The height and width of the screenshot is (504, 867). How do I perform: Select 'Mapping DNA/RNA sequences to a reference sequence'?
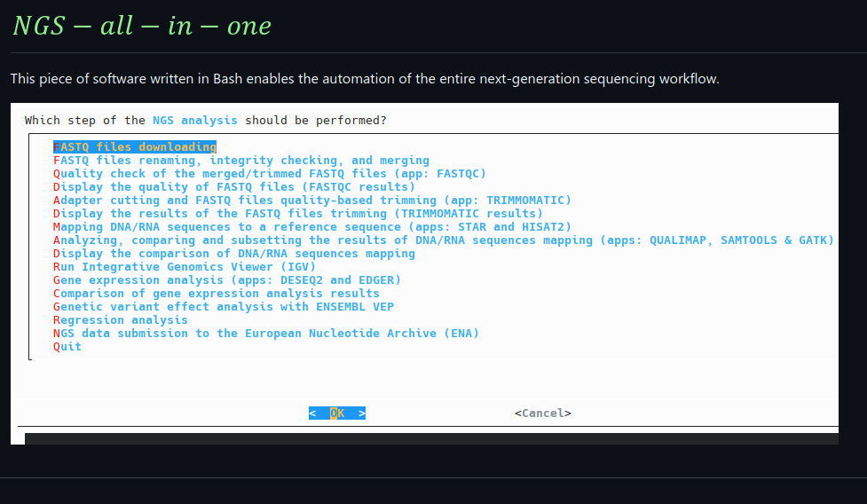click(312, 227)
